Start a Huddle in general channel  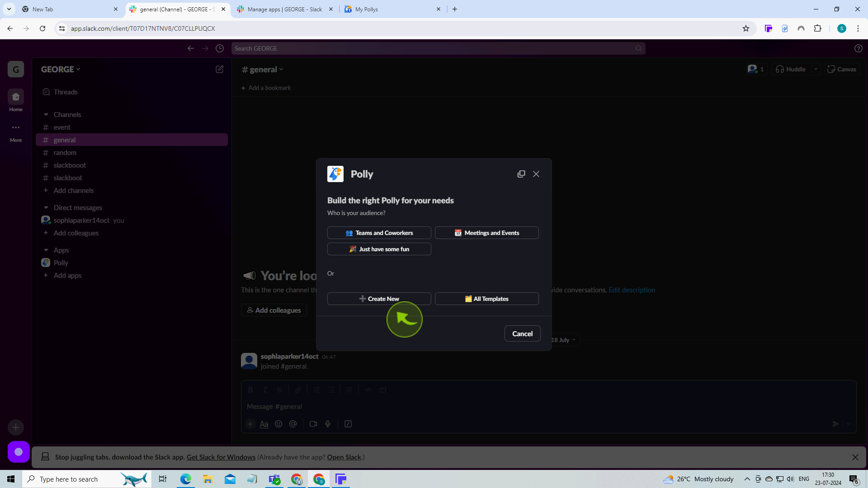point(791,69)
